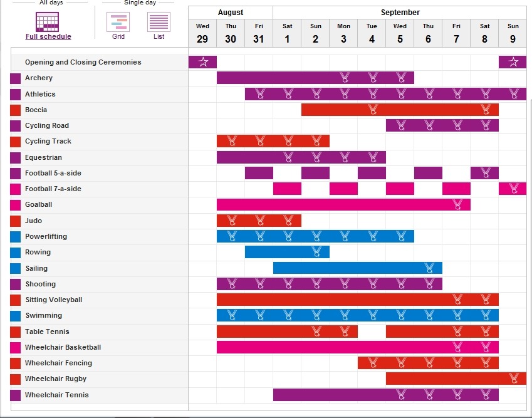The height and width of the screenshot is (418, 532).
Task: Select the Wed 5 date header
Action: pos(400,33)
